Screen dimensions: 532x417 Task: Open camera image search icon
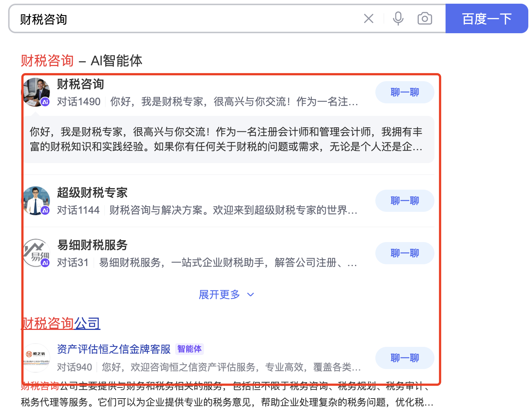[x=424, y=18]
